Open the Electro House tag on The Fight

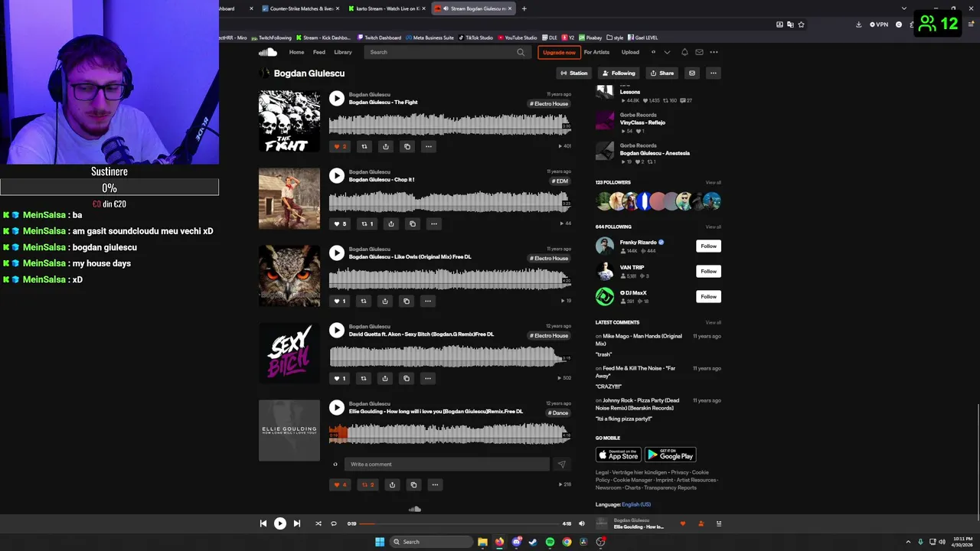click(549, 103)
